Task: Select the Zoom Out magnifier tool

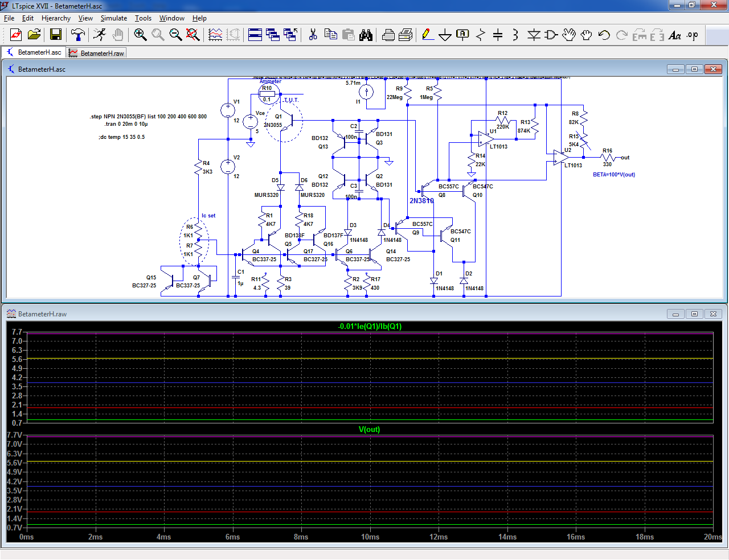Action: 175,35
